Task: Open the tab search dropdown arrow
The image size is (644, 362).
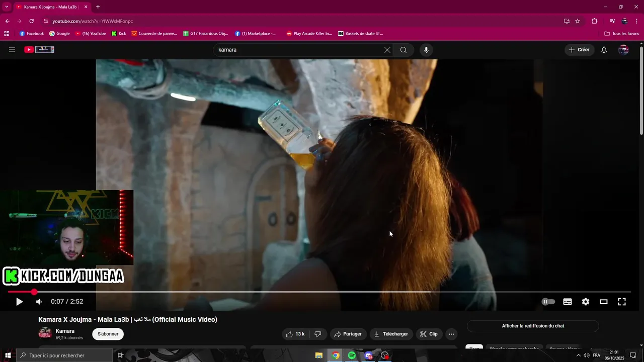Action: point(7,7)
